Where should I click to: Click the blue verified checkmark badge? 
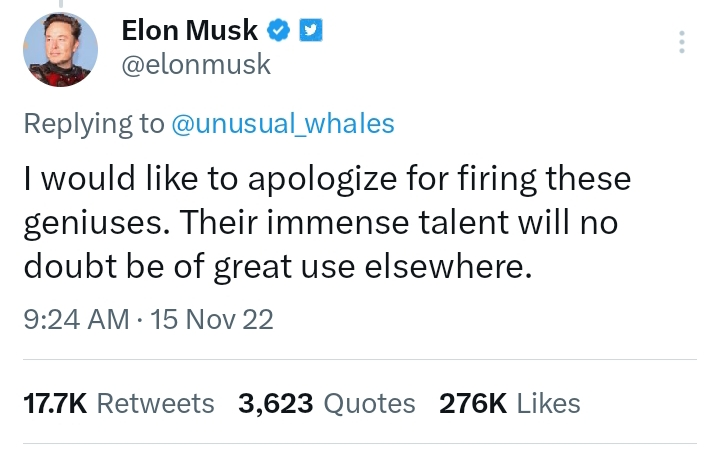[x=281, y=31]
